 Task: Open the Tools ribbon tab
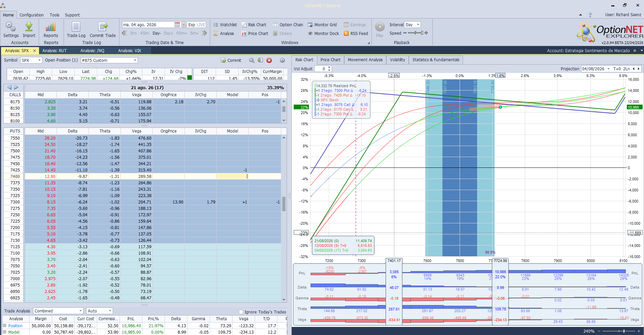(55, 15)
